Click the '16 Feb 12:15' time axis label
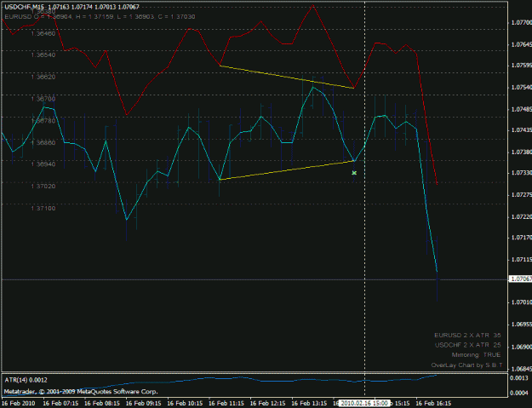 click(x=267, y=403)
